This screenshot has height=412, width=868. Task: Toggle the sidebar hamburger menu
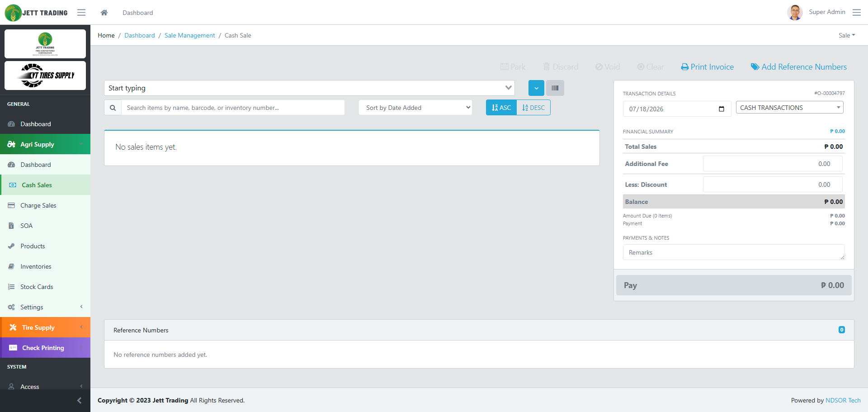(81, 13)
